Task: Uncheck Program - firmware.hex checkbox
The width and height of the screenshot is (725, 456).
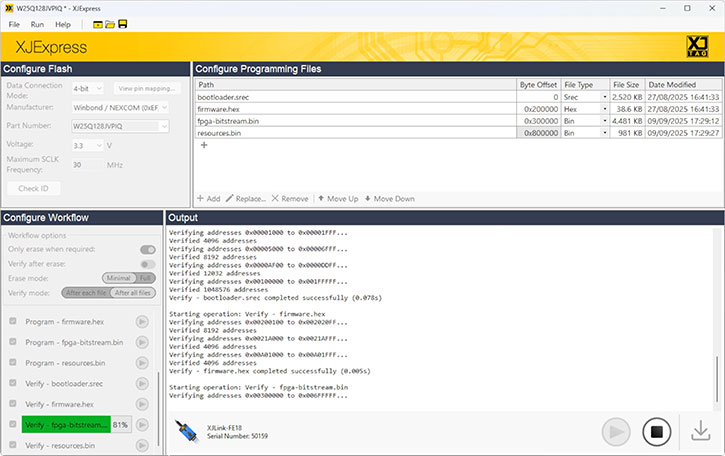Action: tap(13, 321)
